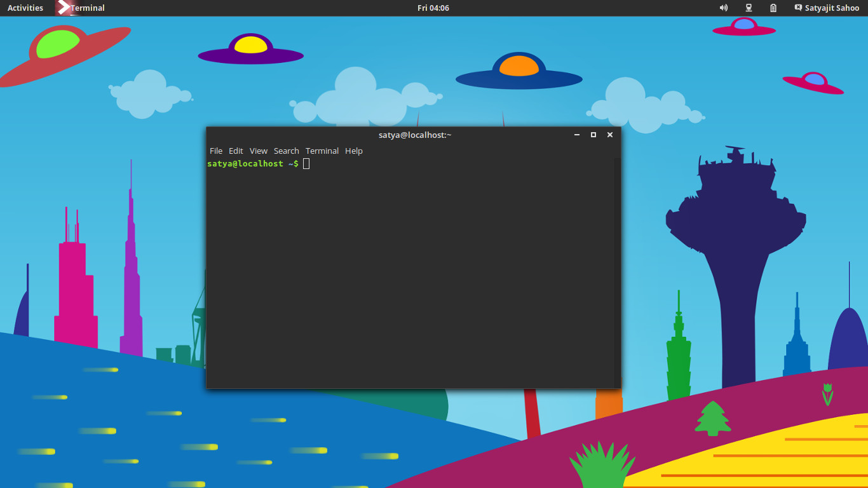Click the Activities button
868x488 pixels.
(x=25, y=8)
